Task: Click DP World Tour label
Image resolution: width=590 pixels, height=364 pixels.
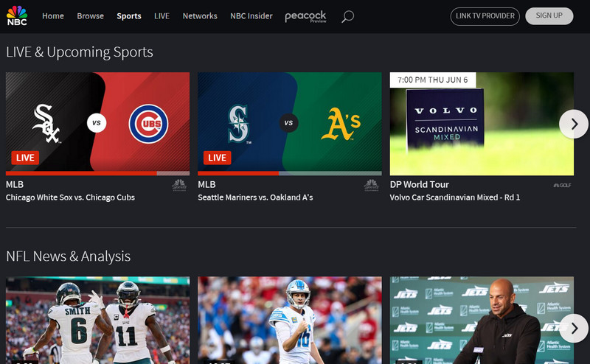Action: (420, 185)
